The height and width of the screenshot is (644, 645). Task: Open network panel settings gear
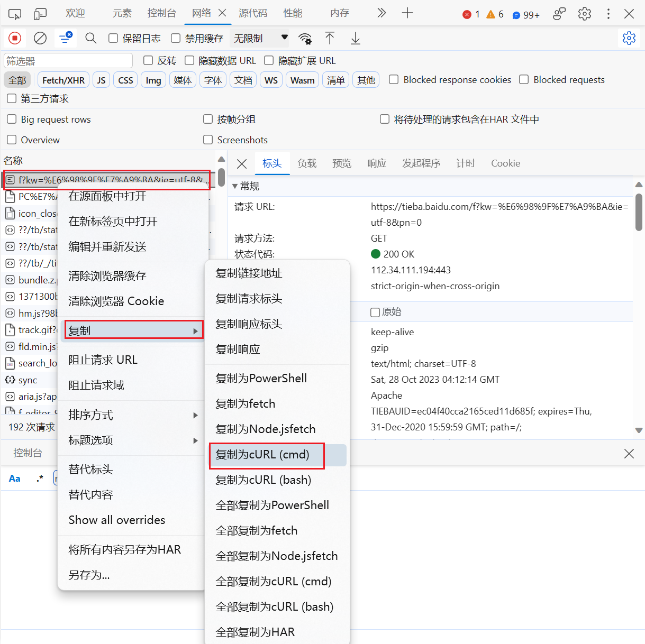click(628, 38)
